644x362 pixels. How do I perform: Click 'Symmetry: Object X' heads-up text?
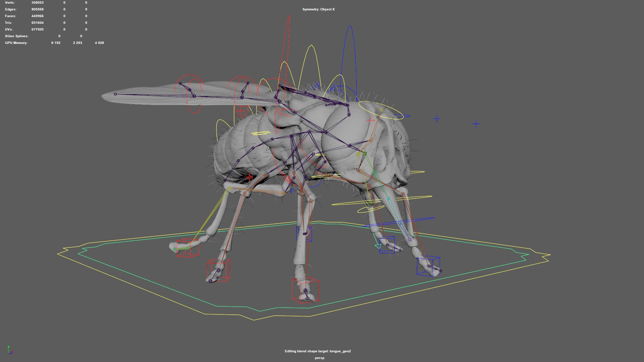click(x=318, y=9)
